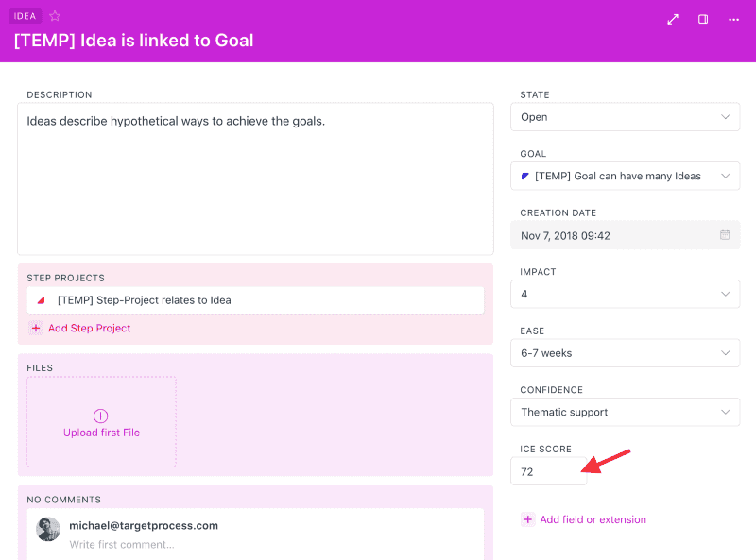
Task: Open the State dropdown
Action: point(626,117)
